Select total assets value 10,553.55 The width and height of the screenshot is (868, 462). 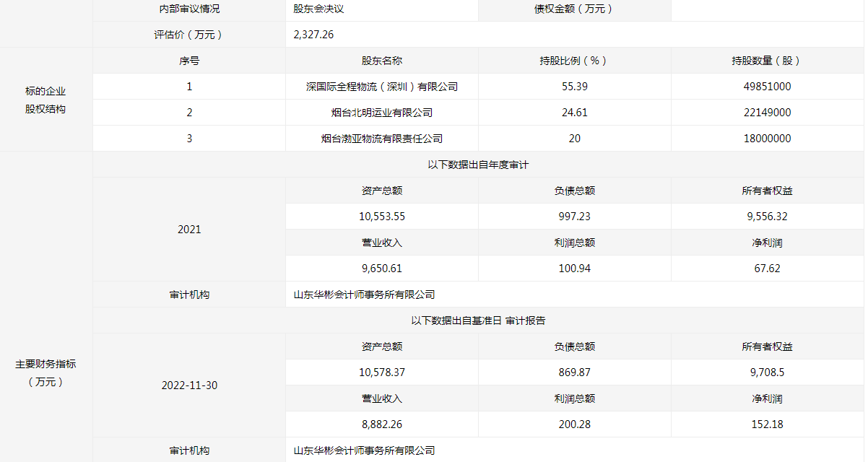click(x=381, y=217)
